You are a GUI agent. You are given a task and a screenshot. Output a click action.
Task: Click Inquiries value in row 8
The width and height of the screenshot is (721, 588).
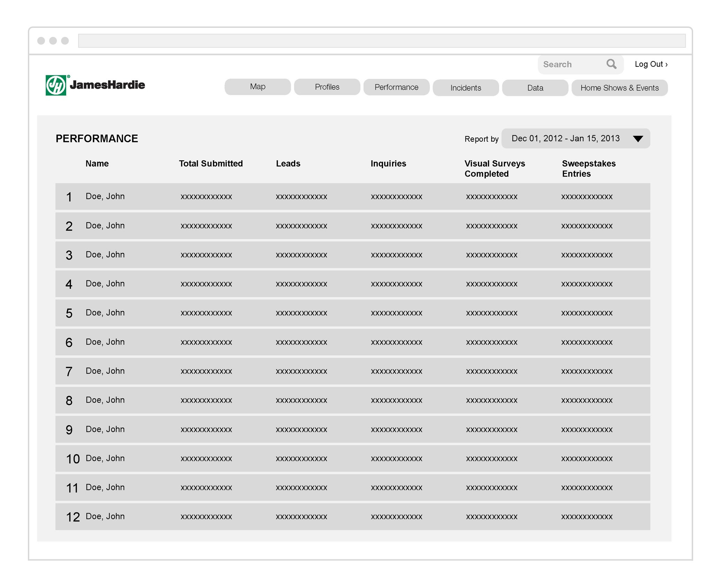click(x=397, y=400)
